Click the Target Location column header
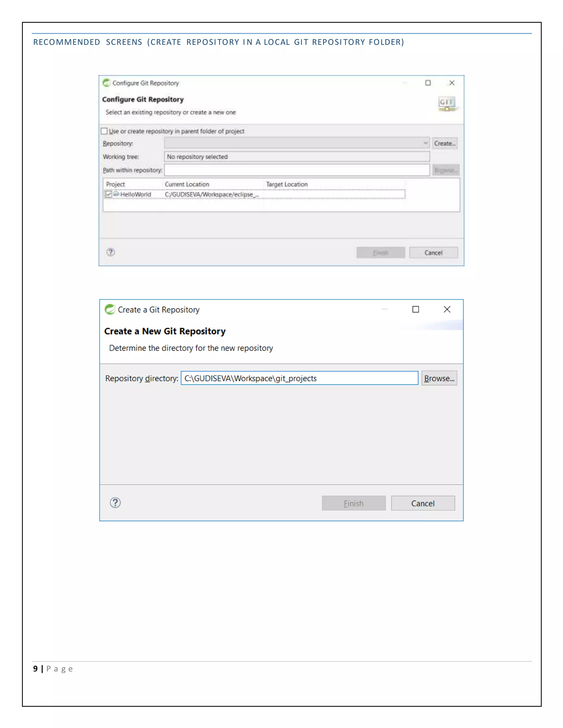Screen dimensions: 563x728 (287, 184)
